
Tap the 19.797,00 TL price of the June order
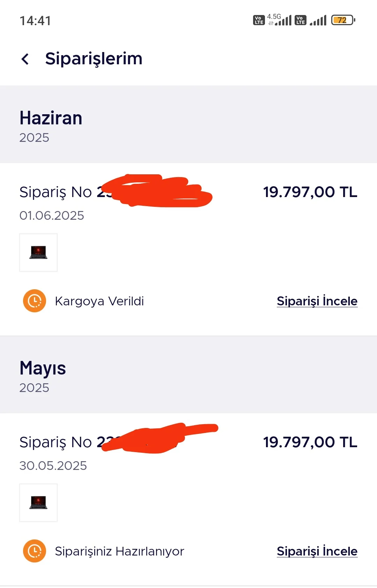pos(310,192)
